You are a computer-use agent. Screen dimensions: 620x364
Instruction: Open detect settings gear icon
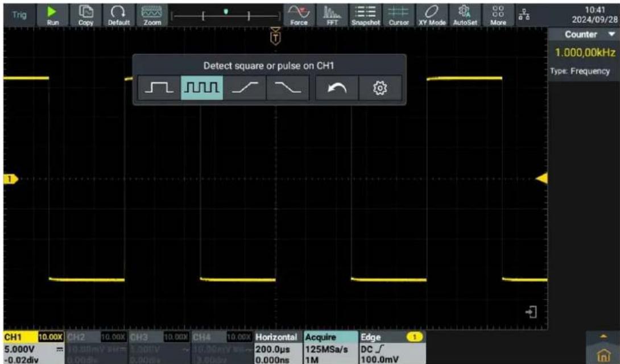(380, 88)
